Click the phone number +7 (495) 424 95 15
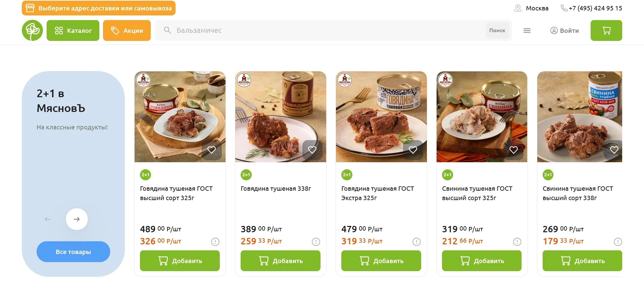The height and width of the screenshot is (306, 644). [x=595, y=8]
